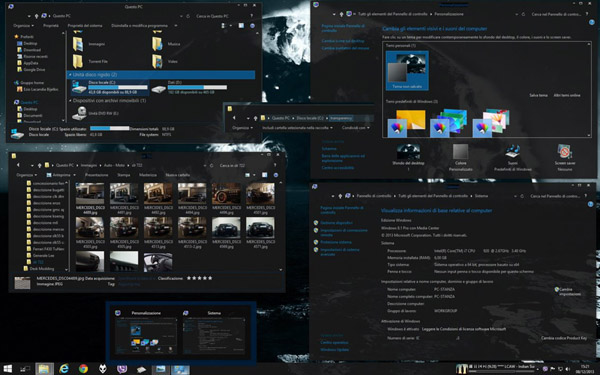
Task: Click Cambia impostazioni in Sistema window
Action: click(568, 292)
